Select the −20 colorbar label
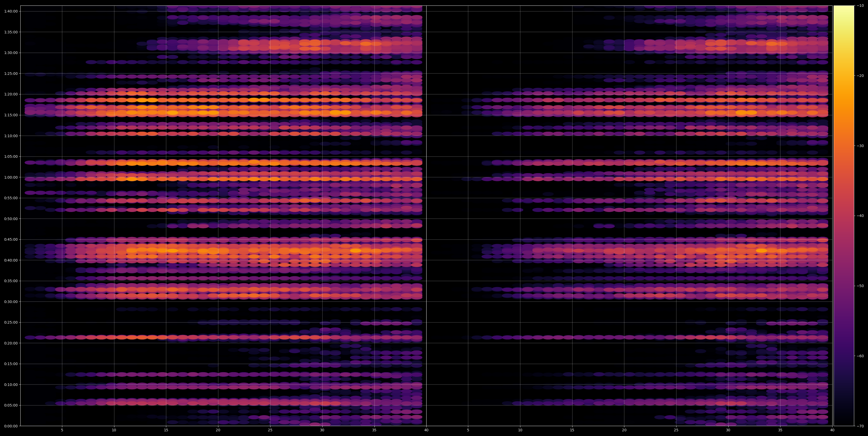868x436 pixels. click(860, 76)
